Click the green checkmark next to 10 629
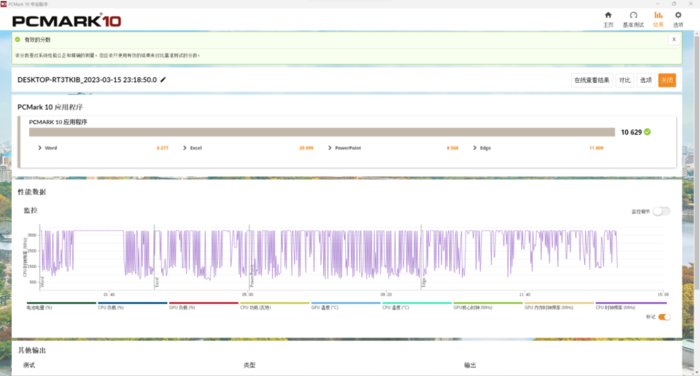Image resolution: width=700 pixels, height=376 pixels. (x=647, y=132)
